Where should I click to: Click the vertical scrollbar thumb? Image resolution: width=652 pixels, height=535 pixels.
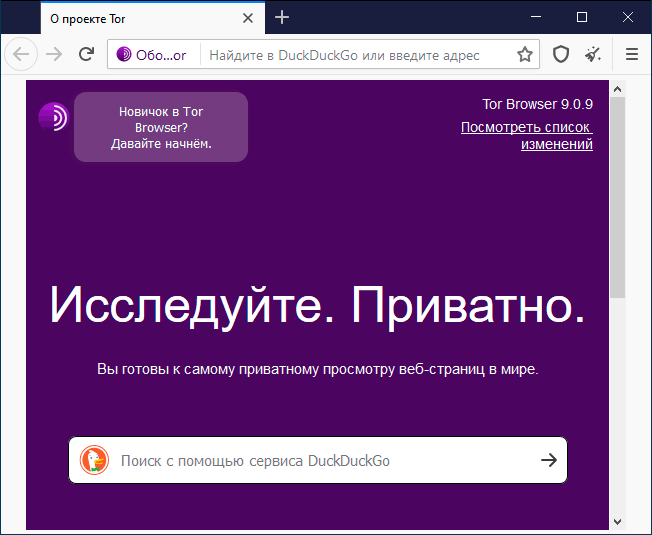tap(617, 197)
